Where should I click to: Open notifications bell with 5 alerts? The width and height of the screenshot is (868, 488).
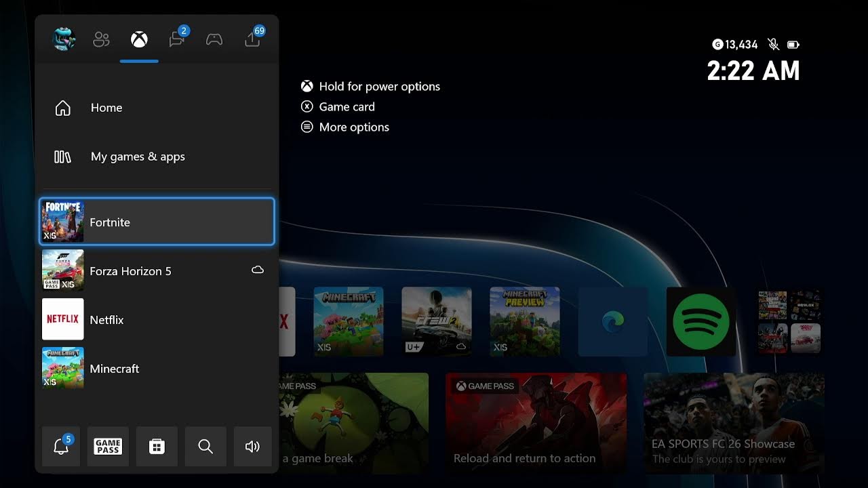(x=61, y=446)
